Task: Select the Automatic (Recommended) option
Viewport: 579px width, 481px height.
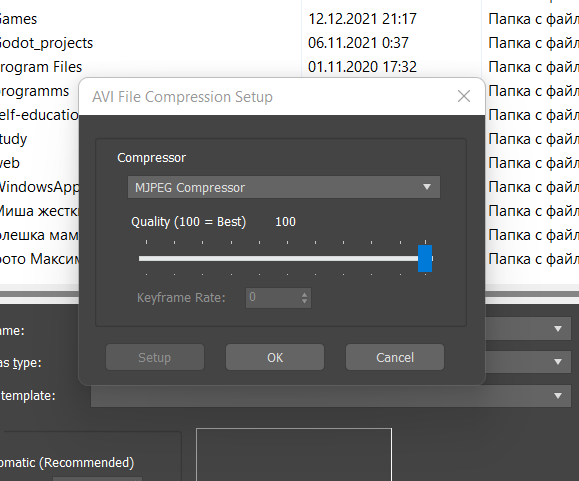Action: click(67, 463)
